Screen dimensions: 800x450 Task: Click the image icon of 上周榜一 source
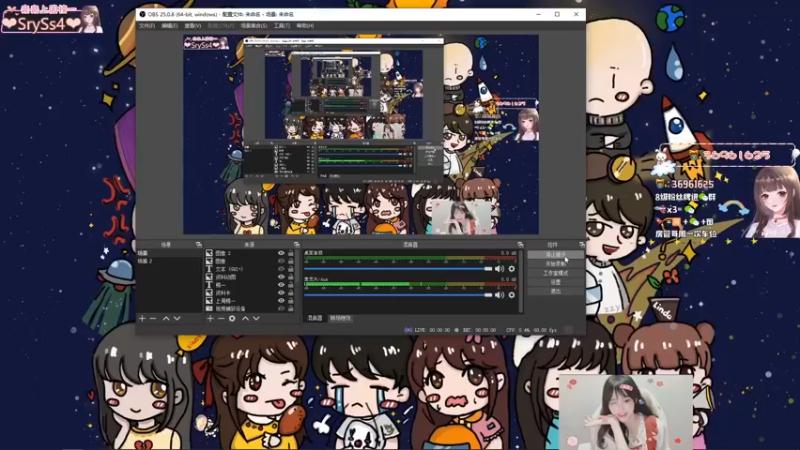tap(209, 301)
